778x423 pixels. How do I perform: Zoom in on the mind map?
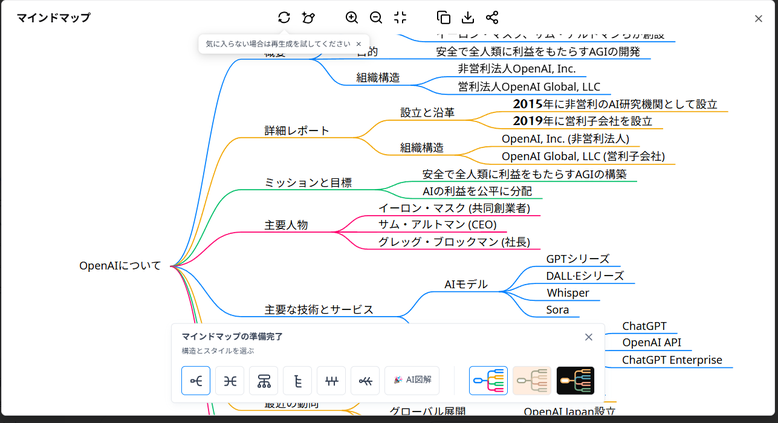[x=351, y=18]
